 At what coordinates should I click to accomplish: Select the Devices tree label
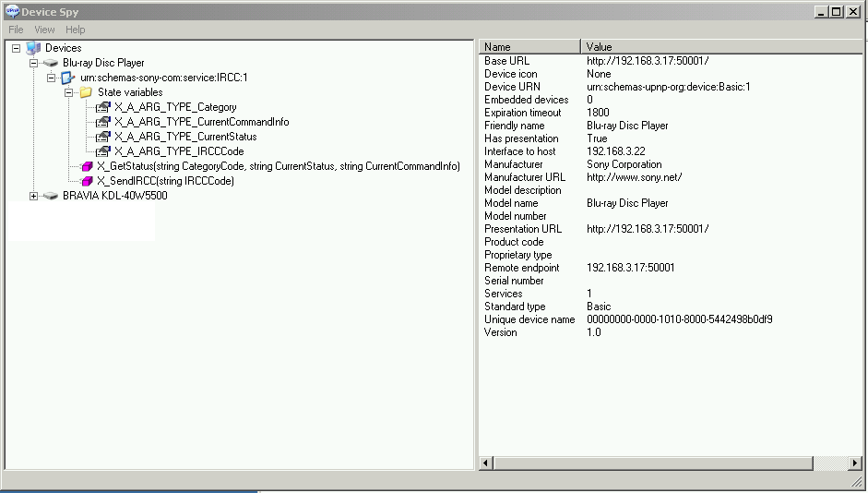coord(63,48)
